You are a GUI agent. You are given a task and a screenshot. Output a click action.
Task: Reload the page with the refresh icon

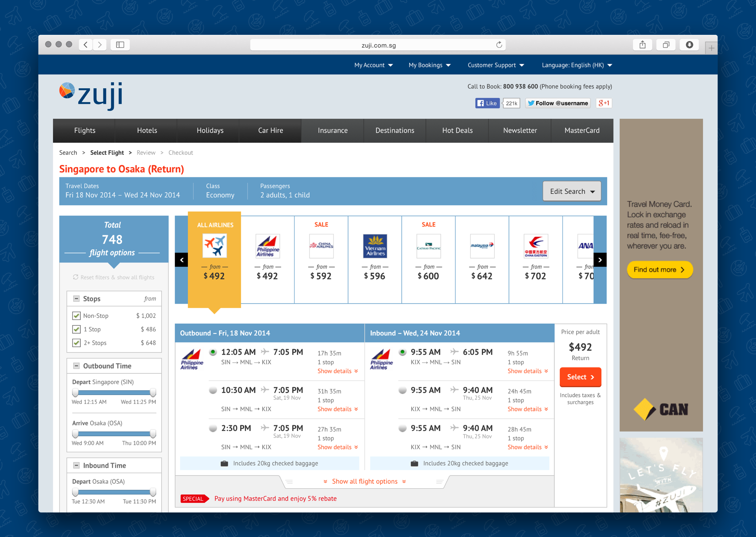tap(499, 45)
